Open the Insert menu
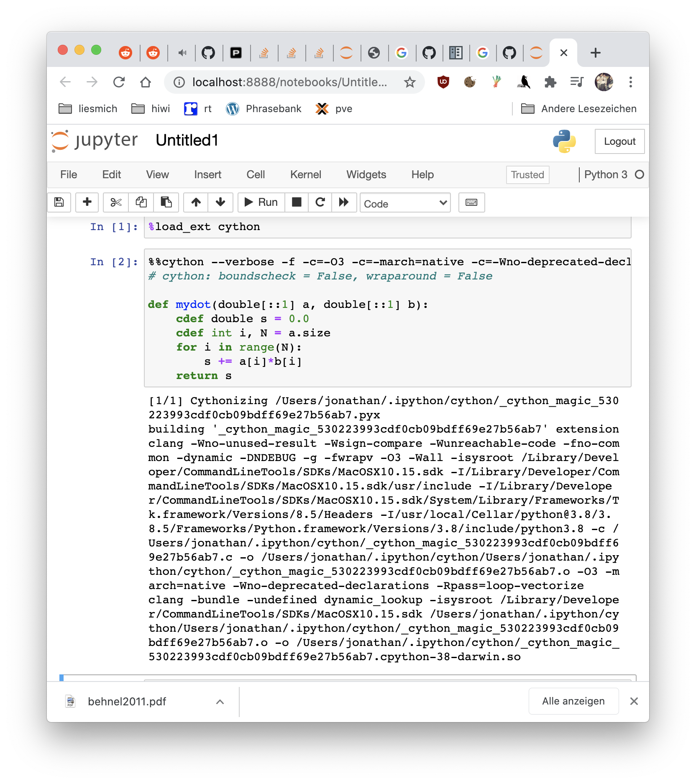This screenshot has width=696, height=784. (x=207, y=174)
